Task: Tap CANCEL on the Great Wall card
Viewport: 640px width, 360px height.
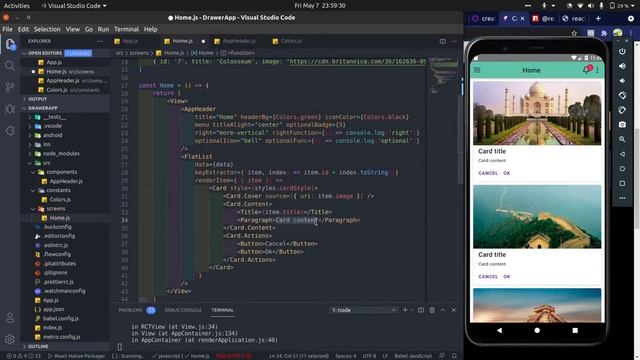Action: 488,277
